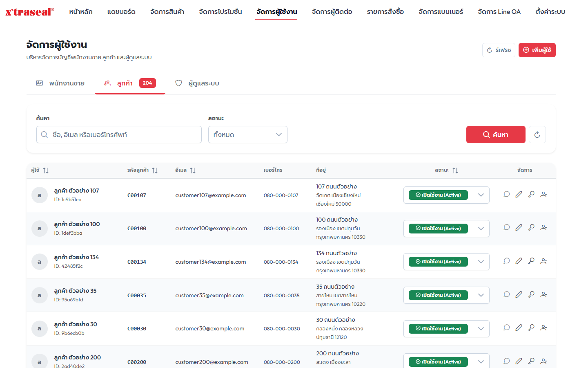Switch to the พนักงานขาย tab

point(60,83)
